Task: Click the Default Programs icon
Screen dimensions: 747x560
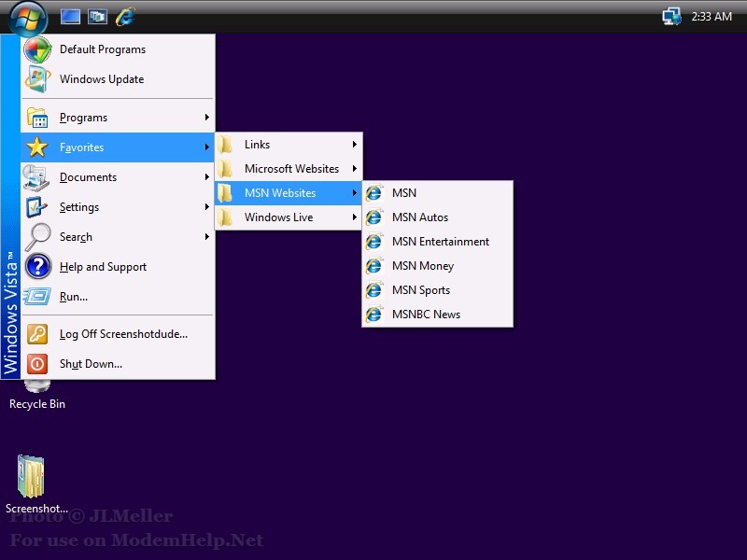Action: tap(37, 49)
